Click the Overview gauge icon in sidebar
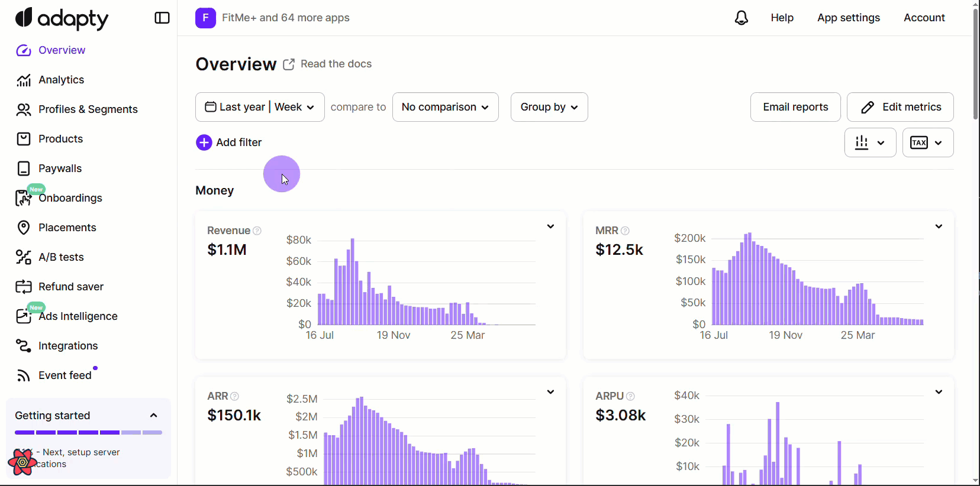The height and width of the screenshot is (486, 980). tap(24, 50)
